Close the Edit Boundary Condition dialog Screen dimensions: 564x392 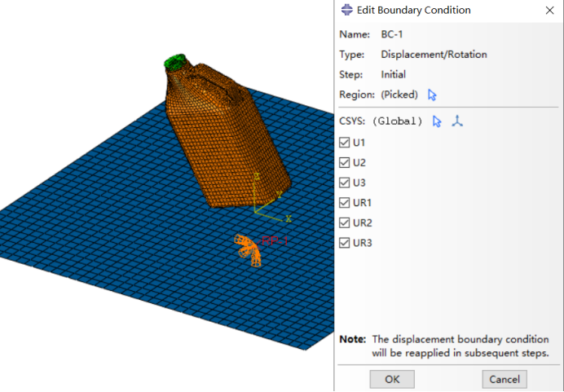pyautogui.click(x=549, y=11)
